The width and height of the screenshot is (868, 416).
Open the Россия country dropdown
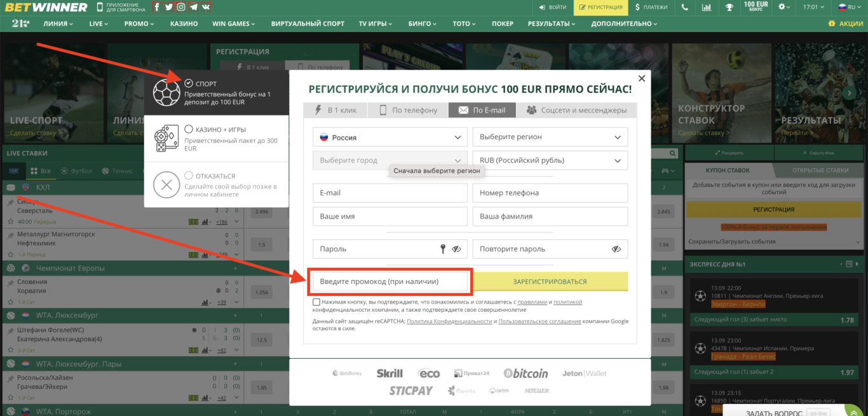(x=390, y=137)
